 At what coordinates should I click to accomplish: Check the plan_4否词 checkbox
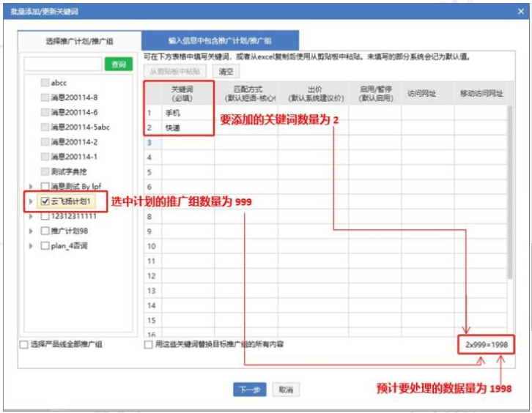tap(45, 245)
